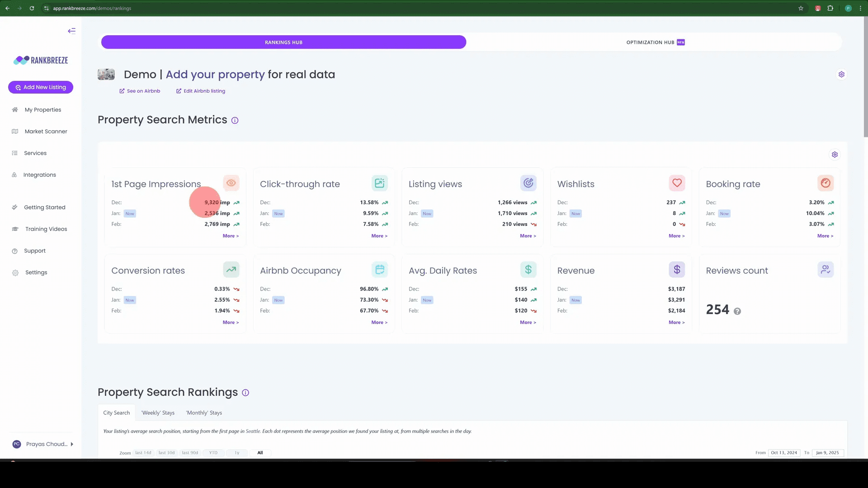
Task: Click the Services list icon
Action: pyautogui.click(x=14, y=153)
